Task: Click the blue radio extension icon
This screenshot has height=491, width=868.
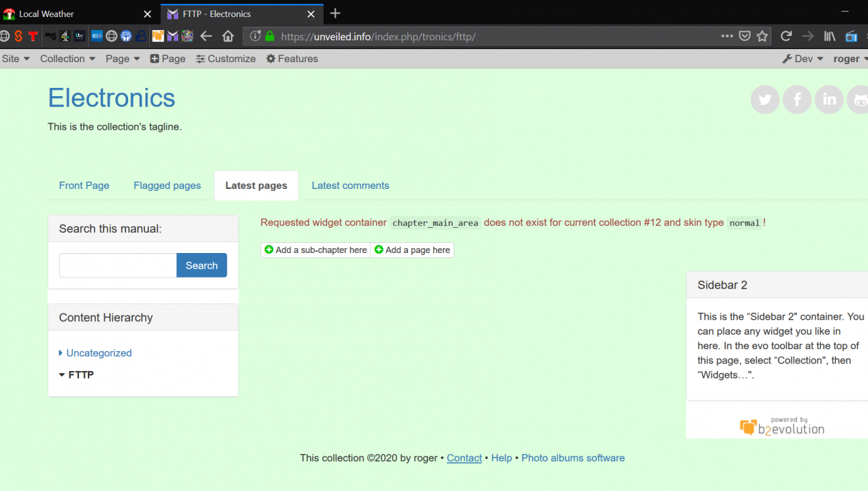Action: (x=851, y=36)
